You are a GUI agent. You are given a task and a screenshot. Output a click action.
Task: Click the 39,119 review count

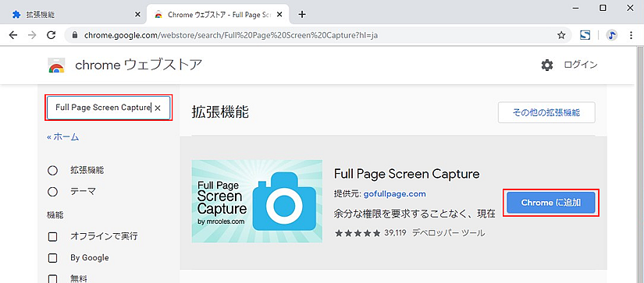[396, 233]
